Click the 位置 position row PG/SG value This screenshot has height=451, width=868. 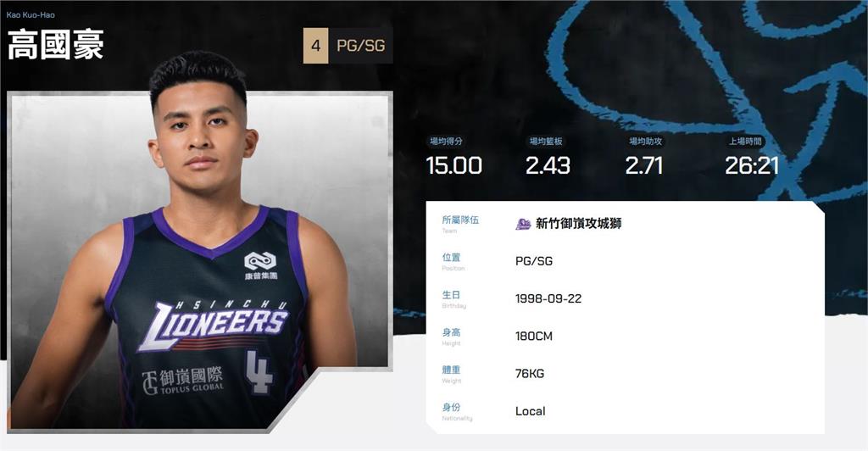[534, 261]
